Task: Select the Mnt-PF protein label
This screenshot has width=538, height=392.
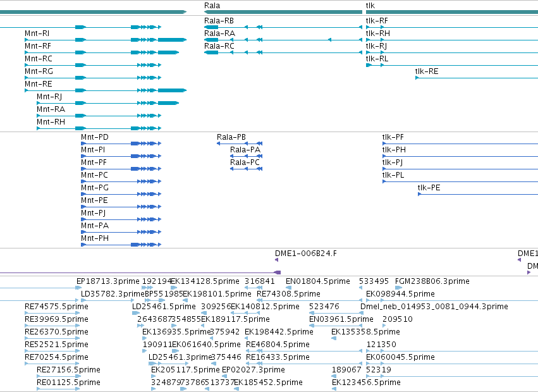Action: [x=94, y=162]
